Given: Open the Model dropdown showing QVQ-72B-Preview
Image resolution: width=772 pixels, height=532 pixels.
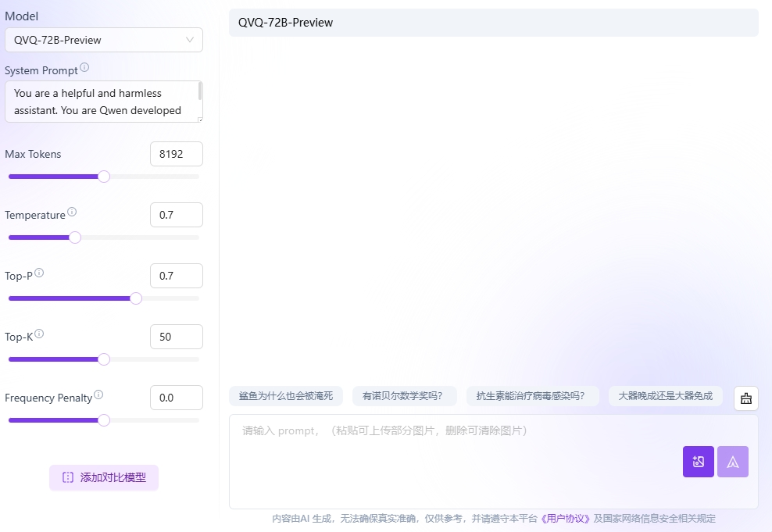Looking at the screenshot, I should [104, 40].
